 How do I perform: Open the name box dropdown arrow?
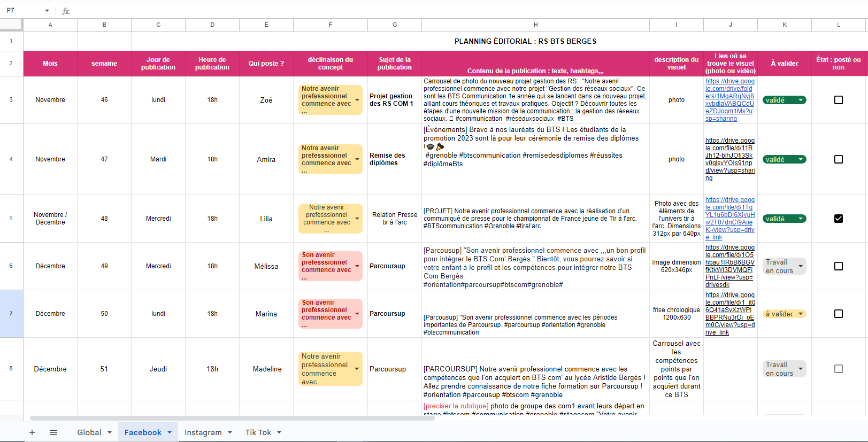coord(47,11)
